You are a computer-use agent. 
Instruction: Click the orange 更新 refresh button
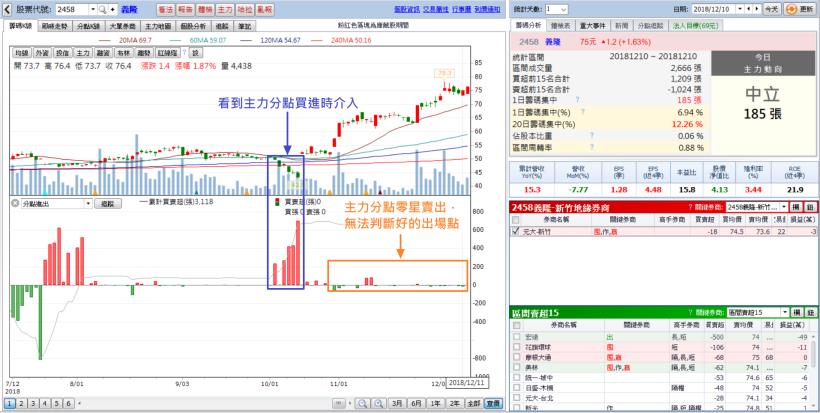(799, 9)
